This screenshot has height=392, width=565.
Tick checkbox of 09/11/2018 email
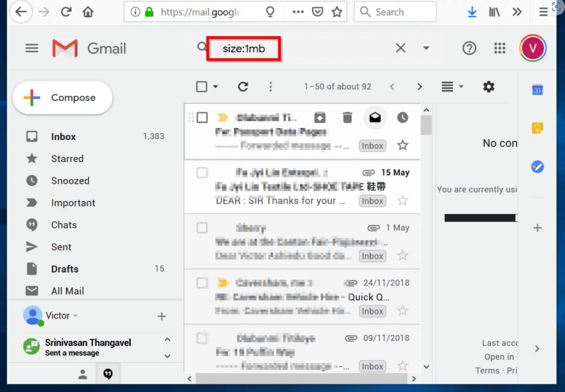pos(202,338)
